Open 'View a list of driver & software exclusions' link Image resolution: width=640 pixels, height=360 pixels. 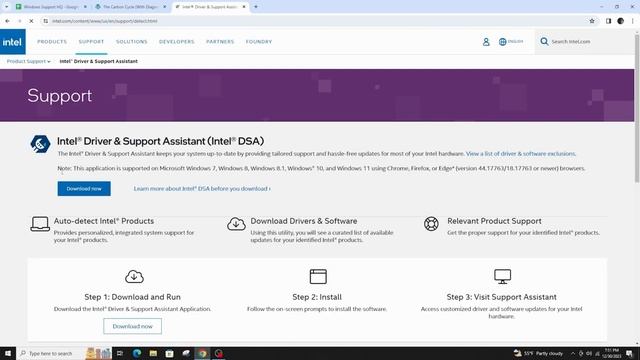[x=521, y=154]
